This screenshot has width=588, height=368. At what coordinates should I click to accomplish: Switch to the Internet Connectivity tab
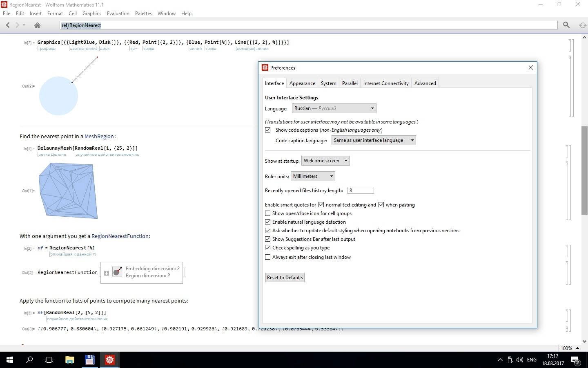pos(386,83)
